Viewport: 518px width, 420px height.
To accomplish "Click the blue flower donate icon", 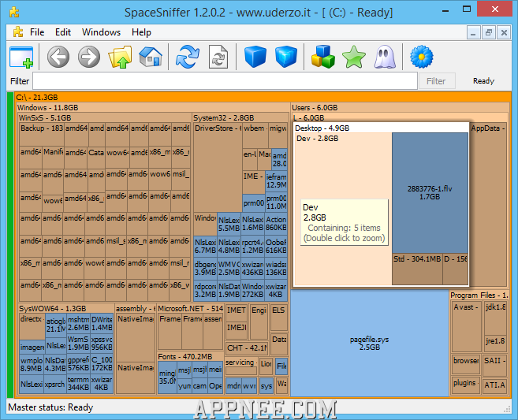I will tap(422, 57).
